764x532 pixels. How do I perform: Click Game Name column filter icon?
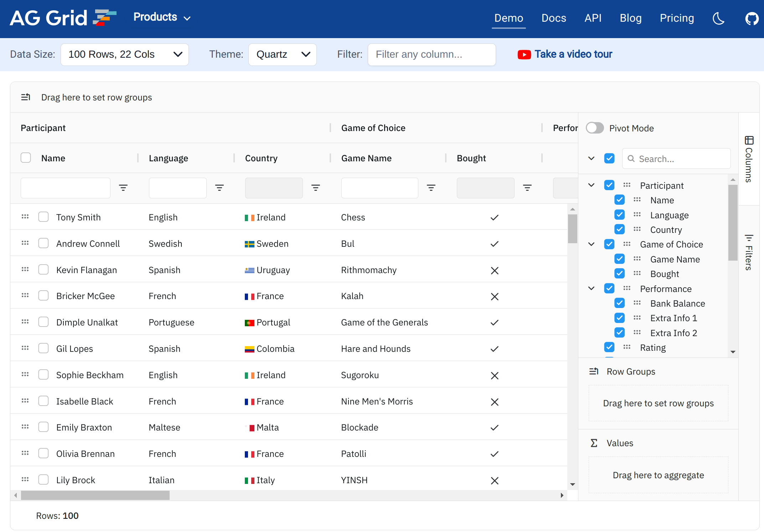point(431,188)
